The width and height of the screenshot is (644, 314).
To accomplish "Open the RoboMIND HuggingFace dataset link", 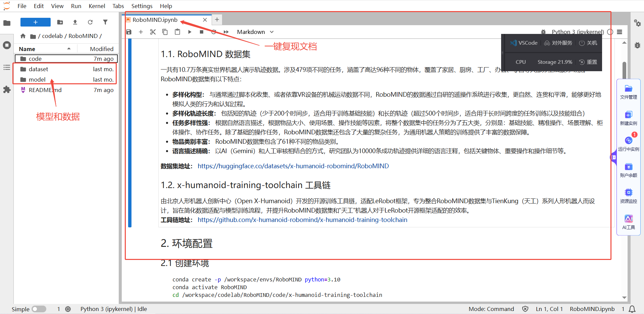I will click(293, 166).
